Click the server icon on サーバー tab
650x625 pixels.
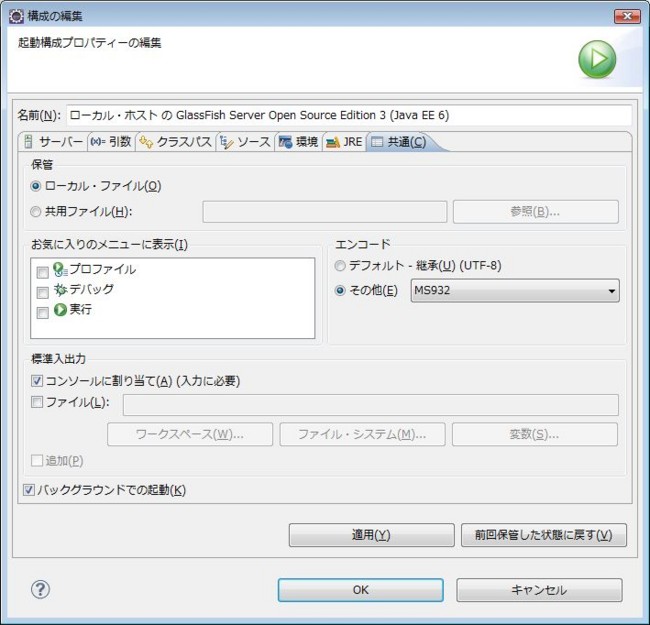tap(28, 142)
